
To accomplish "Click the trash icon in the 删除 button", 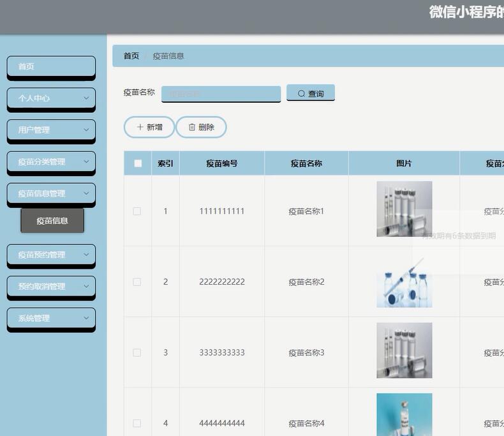I will (x=192, y=127).
